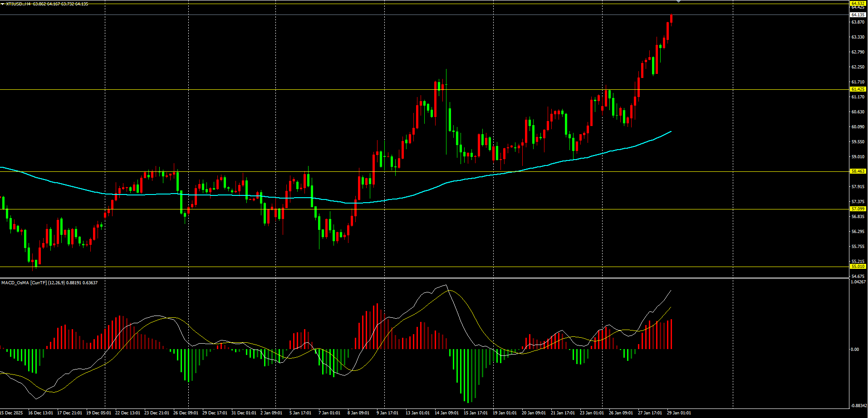The height and width of the screenshot is (418, 868).
Task: Click the 15 Dec 2025 date label
Action: (12, 413)
